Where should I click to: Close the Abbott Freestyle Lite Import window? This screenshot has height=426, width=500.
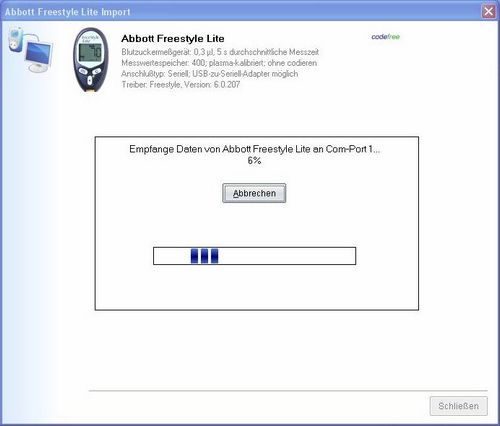tap(489, 12)
